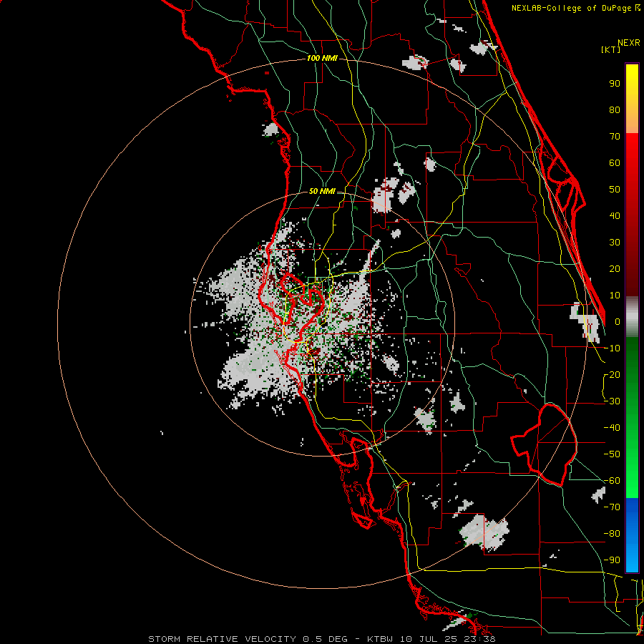
Task: Select the "20" value on velocity scale
Action: [615, 268]
